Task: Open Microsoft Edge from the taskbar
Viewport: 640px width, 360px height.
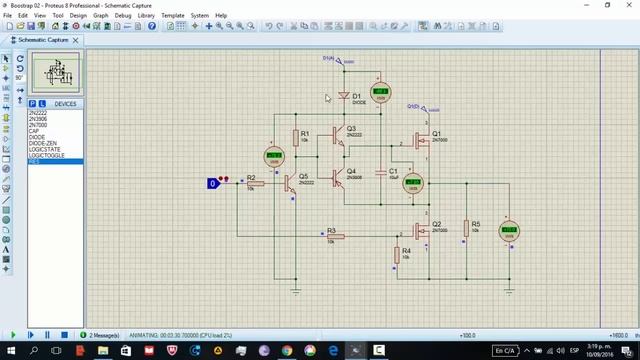Action: pyautogui.click(x=333, y=351)
